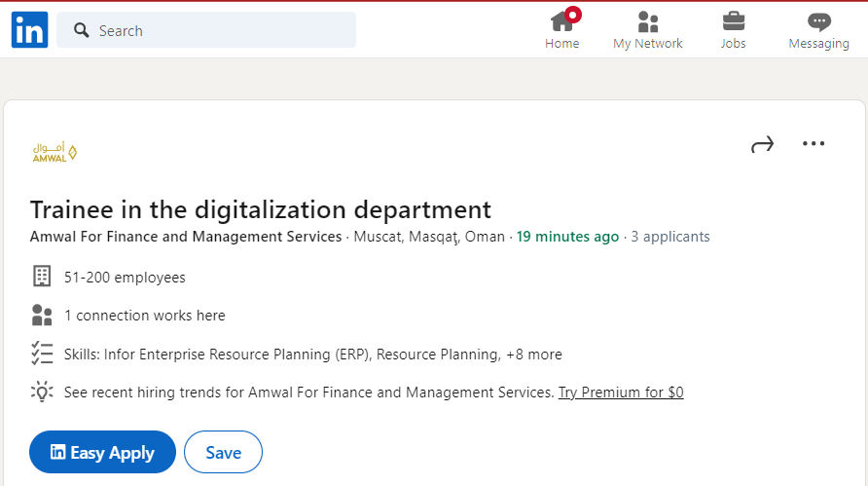Open the Jobs nav item

pyautogui.click(x=733, y=30)
